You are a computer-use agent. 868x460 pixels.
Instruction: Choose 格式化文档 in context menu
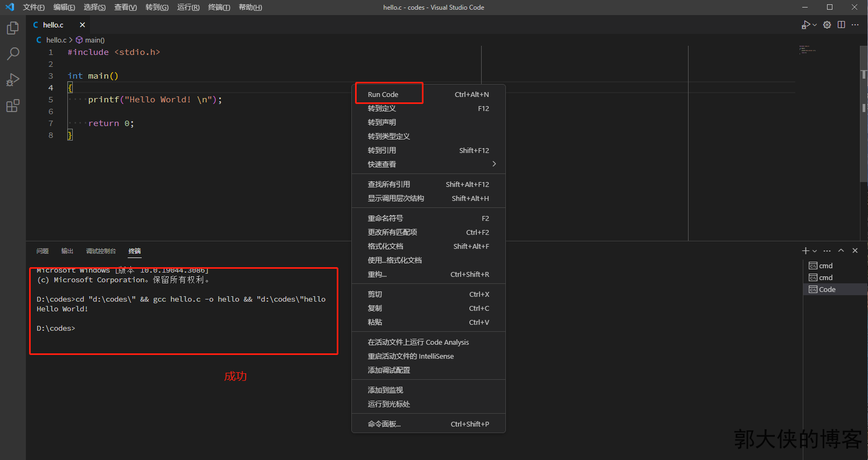tap(428, 246)
